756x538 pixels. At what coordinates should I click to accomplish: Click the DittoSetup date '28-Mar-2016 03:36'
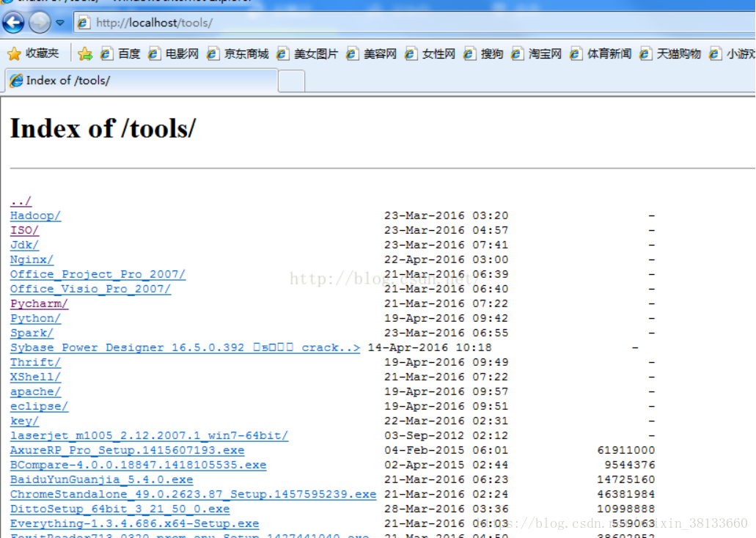[447, 509]
